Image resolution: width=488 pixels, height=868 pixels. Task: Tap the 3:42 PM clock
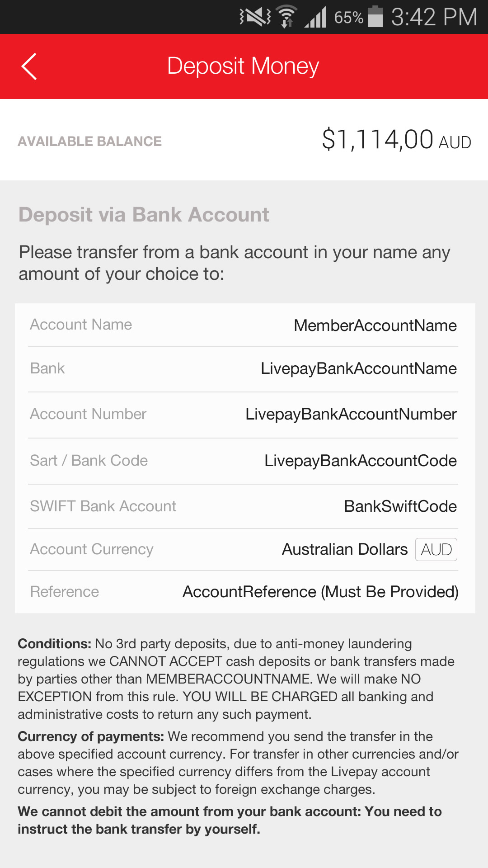tap(434, 17)
